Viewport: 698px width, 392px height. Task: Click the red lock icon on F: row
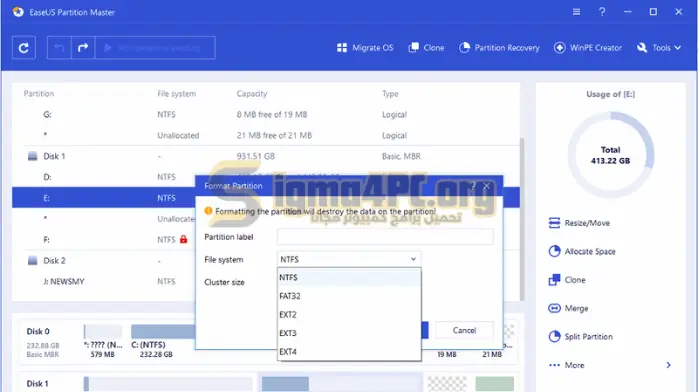tap(183, 239)
